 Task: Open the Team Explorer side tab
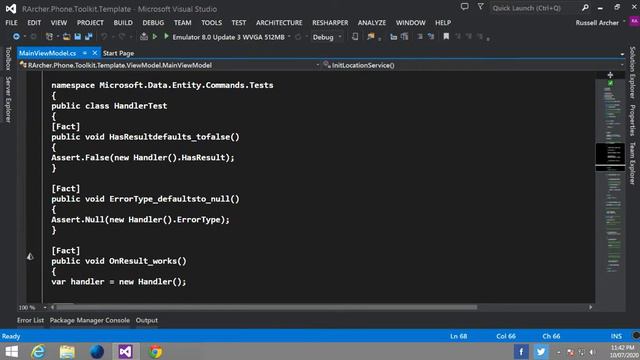632,163
